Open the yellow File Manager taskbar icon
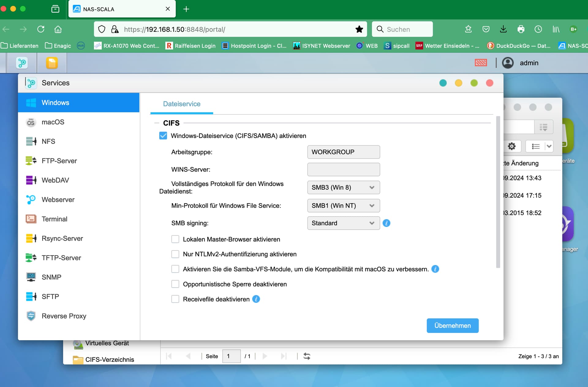This screenshot has height=387, width=588. coord(52,63)
